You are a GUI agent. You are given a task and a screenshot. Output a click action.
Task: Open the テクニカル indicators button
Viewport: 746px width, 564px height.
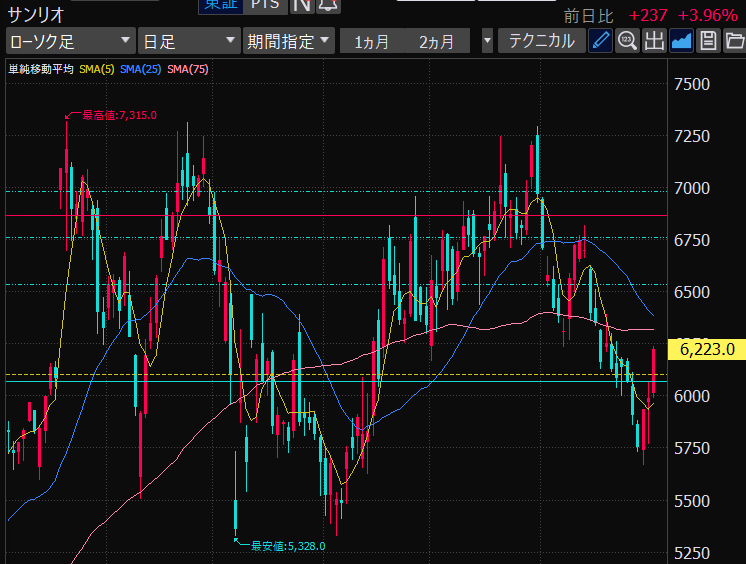pyautogui.click(x=541, y=41)
